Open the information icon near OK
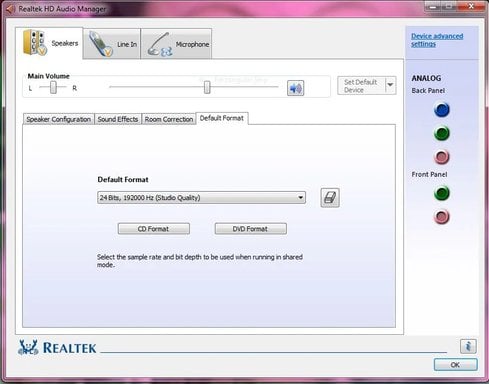This screenshot has width=489, height=384. click(468, 346)
